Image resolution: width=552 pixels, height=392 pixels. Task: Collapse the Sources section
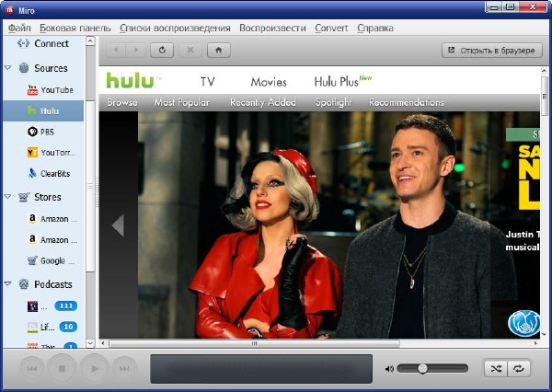(x=7, y=68)
